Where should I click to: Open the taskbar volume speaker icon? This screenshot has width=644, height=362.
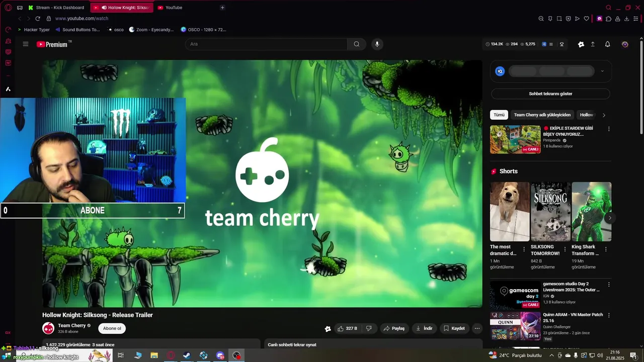[x=600, y=355]
